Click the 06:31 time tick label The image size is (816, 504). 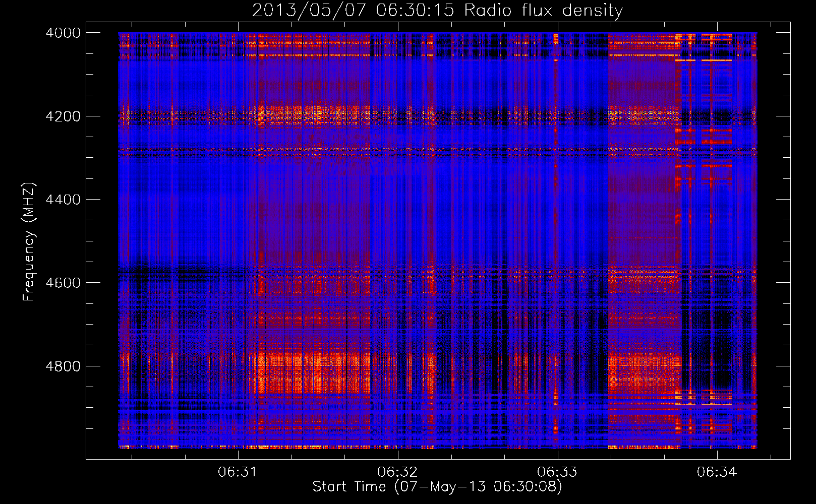point(238,472)
